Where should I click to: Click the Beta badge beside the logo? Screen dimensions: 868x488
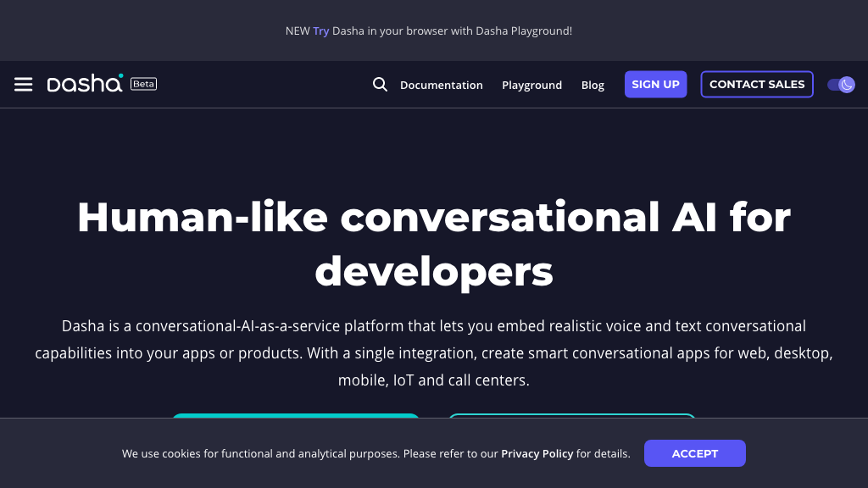pyautogui.click(x=143, y=84)
